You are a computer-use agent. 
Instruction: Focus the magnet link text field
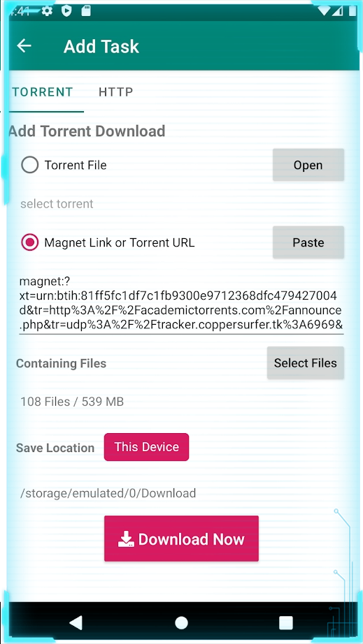(x=181, y=304)
